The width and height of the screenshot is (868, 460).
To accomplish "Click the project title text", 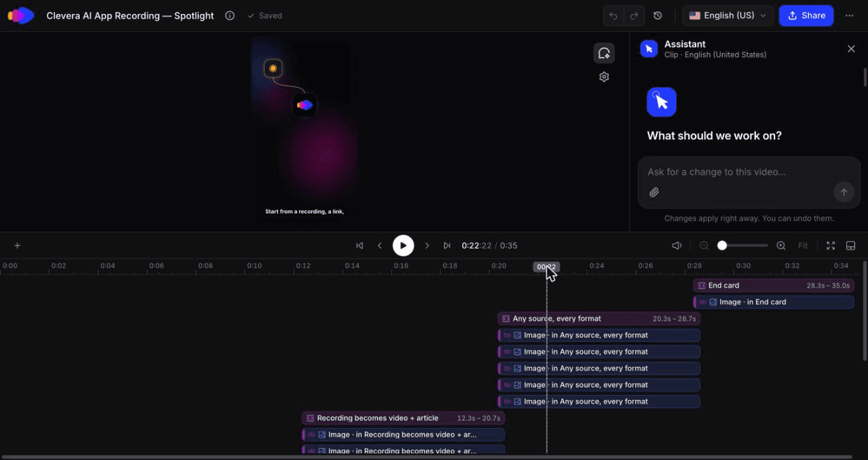I will 130,15.
